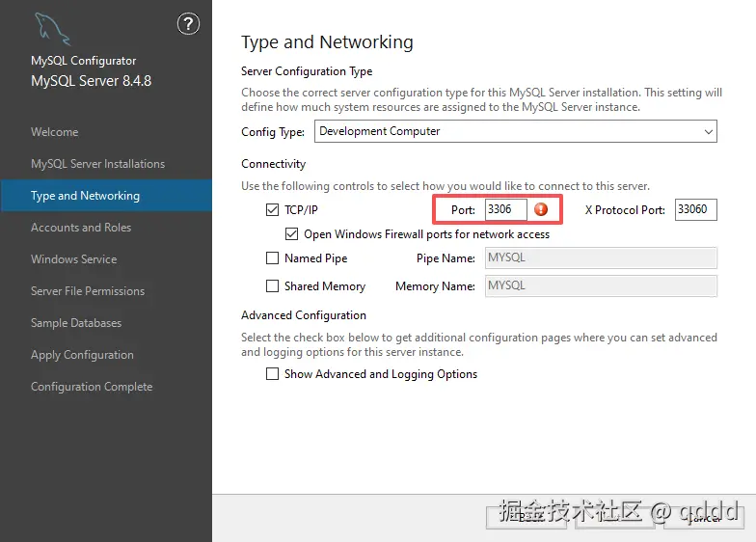The height and width of the screenshot is (542, 756).
Task: Check Show Advanced and Logging Options
Action: click(272, 374)
